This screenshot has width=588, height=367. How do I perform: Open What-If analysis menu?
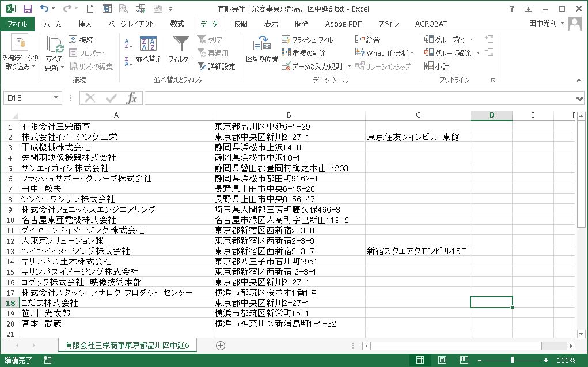(x=384, y=53)
